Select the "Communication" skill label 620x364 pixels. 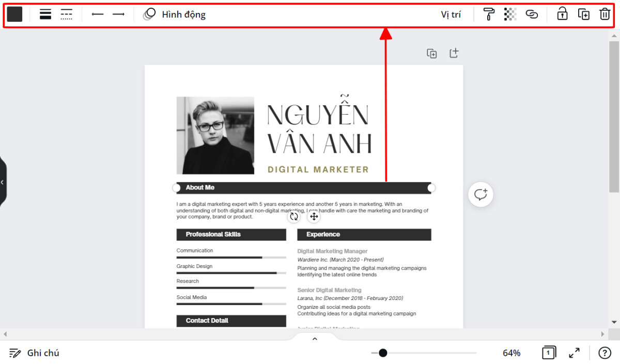coord(195,250)
